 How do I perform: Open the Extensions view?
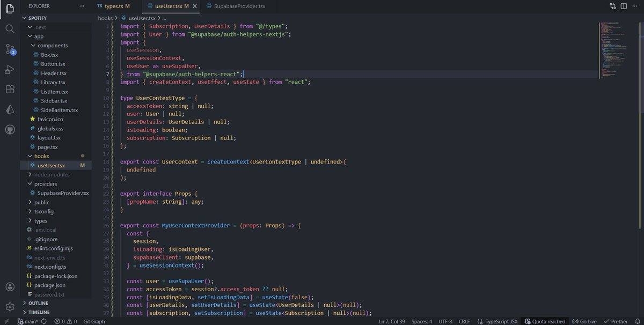point(9,90)
